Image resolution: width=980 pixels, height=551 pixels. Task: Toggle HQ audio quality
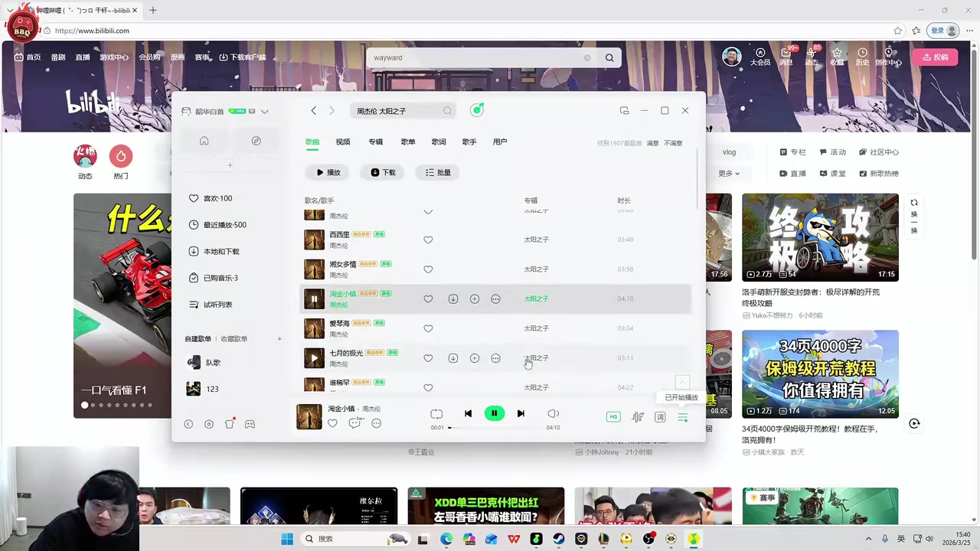coord(612,416)
